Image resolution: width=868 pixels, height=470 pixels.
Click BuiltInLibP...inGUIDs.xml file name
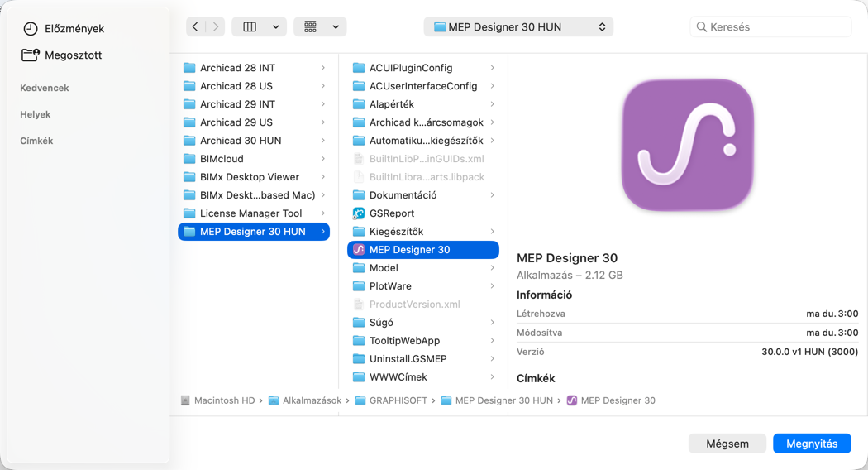tap(427, 159)
